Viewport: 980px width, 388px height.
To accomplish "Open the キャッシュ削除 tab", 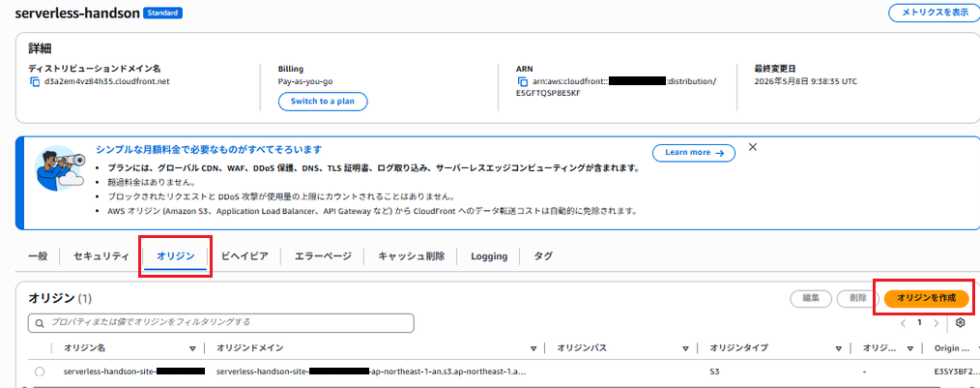I will [x=412, y=256].
